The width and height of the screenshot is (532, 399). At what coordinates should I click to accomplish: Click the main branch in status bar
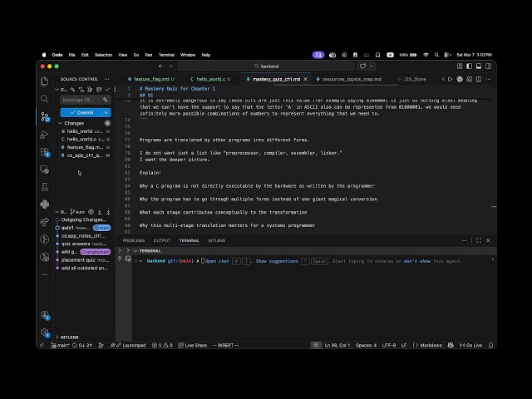(61, 345)
